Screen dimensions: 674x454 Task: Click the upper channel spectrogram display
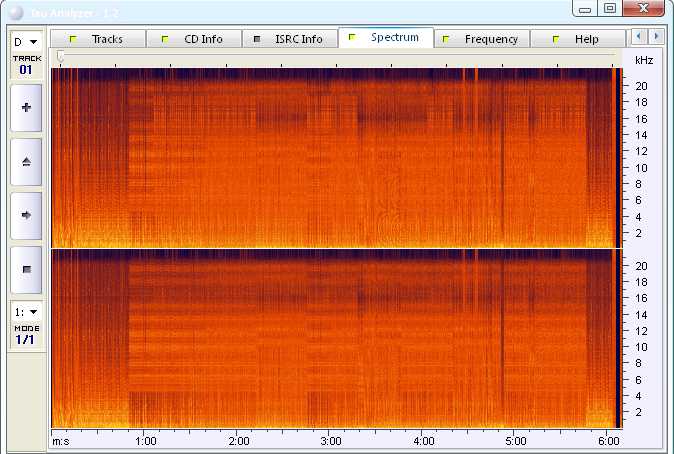[333, 157]
